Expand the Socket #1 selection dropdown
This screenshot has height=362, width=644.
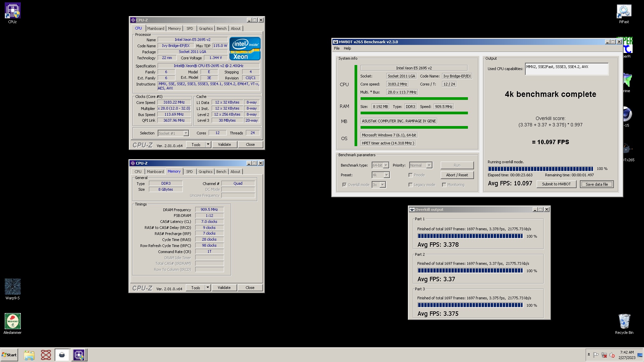coord(186,133)
